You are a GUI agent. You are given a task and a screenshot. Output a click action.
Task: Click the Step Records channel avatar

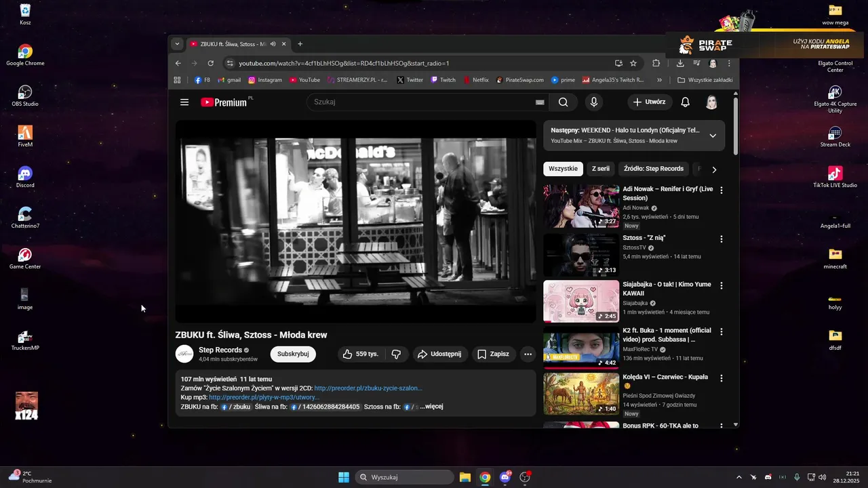[184, 354]
